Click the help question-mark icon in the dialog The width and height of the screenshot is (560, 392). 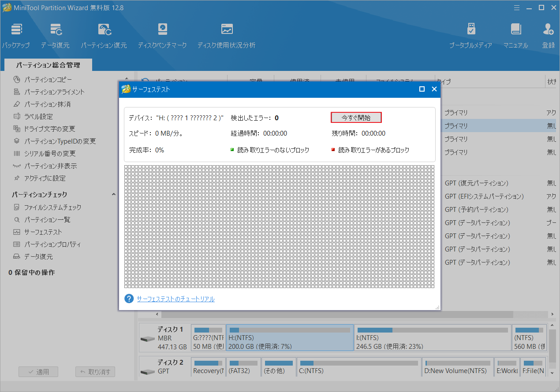(x=128, y=299)
